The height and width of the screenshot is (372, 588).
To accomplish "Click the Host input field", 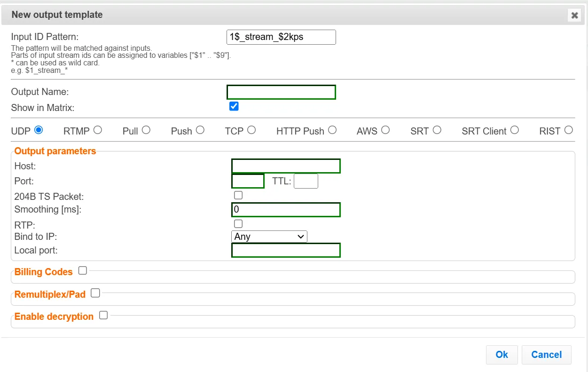I will (286, 166).
